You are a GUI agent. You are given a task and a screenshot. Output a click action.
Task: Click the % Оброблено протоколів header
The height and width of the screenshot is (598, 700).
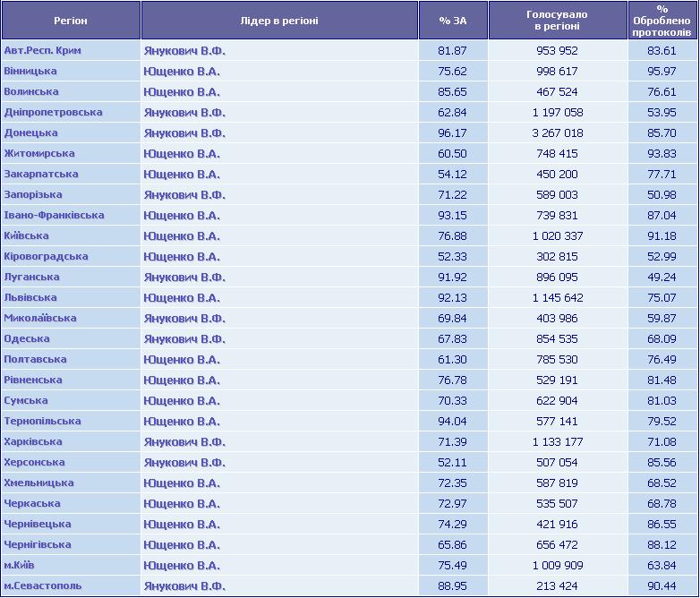[662, 21]
